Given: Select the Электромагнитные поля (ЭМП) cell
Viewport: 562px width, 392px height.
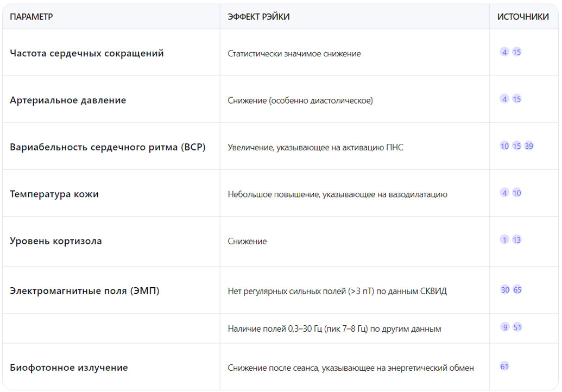Looking at the screenshot, I should [85, 290].
